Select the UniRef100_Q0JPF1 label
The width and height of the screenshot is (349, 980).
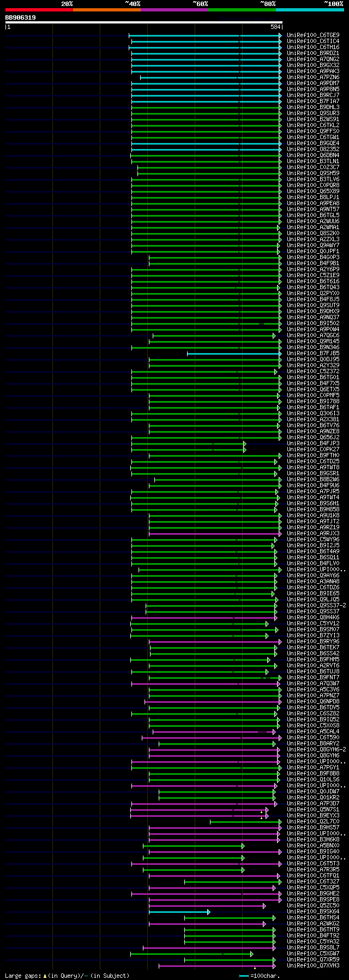tap(313, 251)
